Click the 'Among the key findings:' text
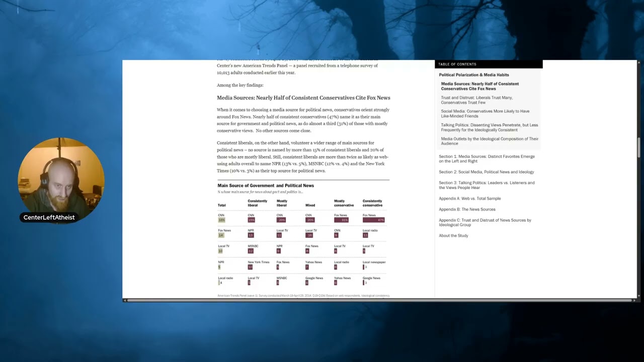The width and height of the screenshot is (644, 362). point(240,85)
